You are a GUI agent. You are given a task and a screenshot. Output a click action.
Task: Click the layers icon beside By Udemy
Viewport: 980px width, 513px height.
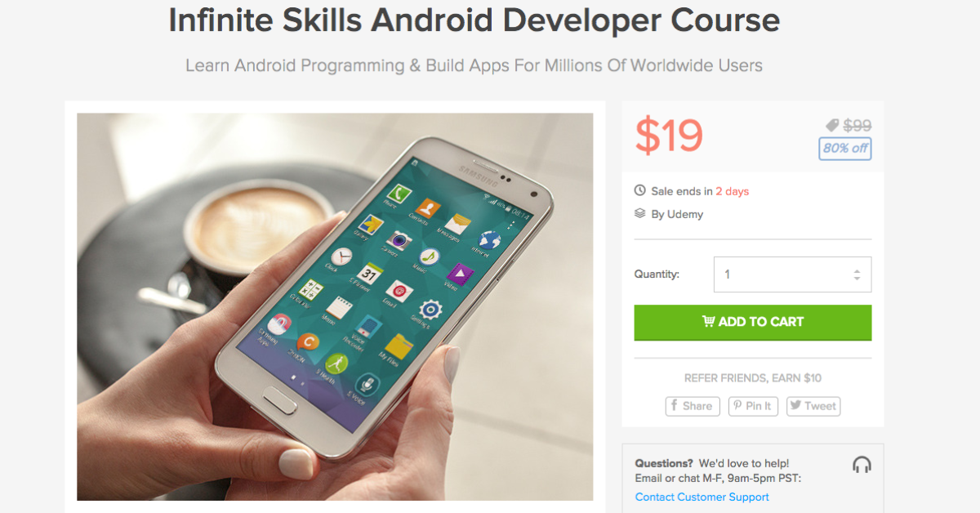[640, 213]
